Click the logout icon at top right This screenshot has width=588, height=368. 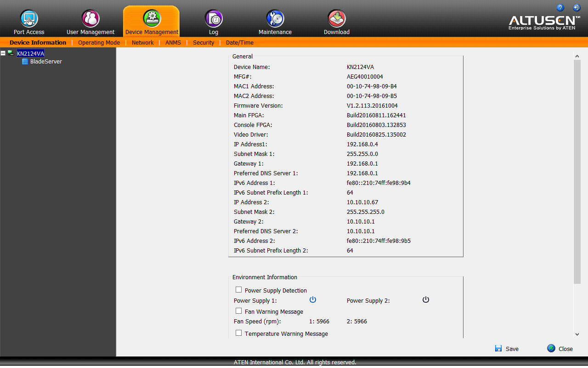point(577,8)
